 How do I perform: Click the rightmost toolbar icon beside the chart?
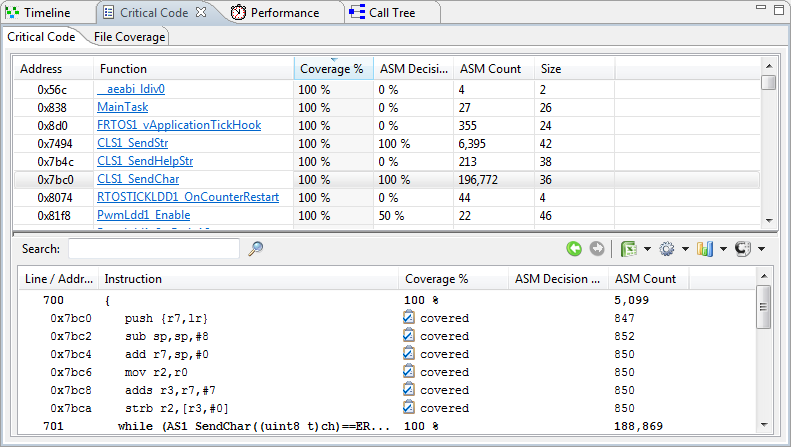tap(742, 249)
